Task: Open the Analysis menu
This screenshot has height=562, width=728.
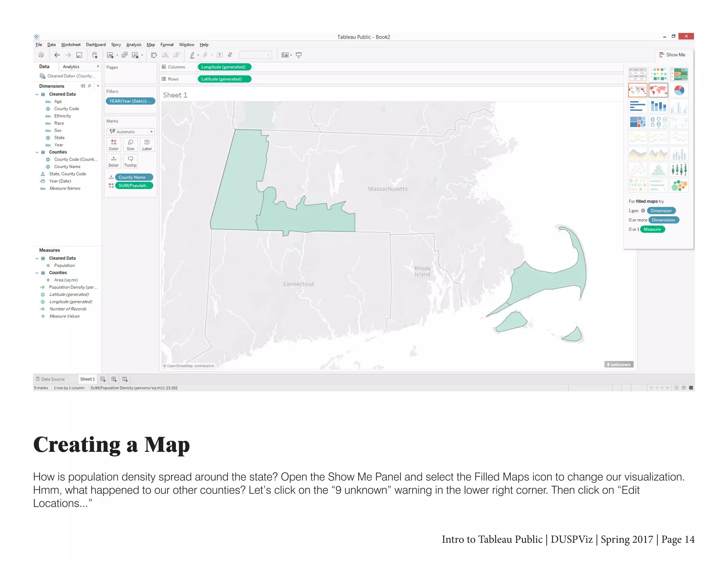Action: tap(134, 45)
